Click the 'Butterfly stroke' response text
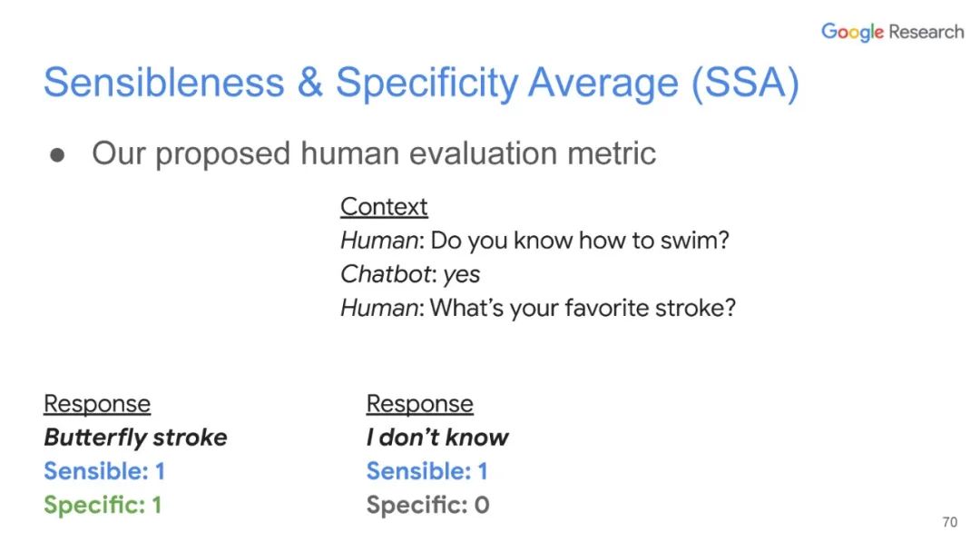The width and height of the screenshot is (980, 552). point(135,437)
